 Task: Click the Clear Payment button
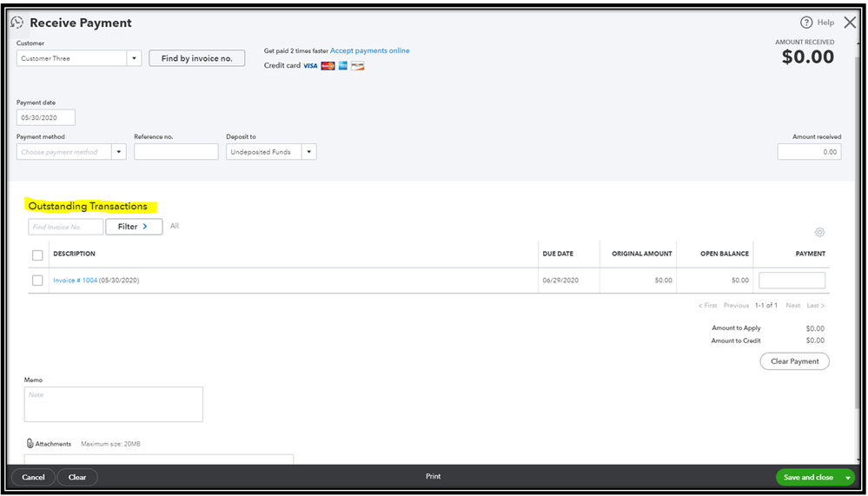(795, 361)
